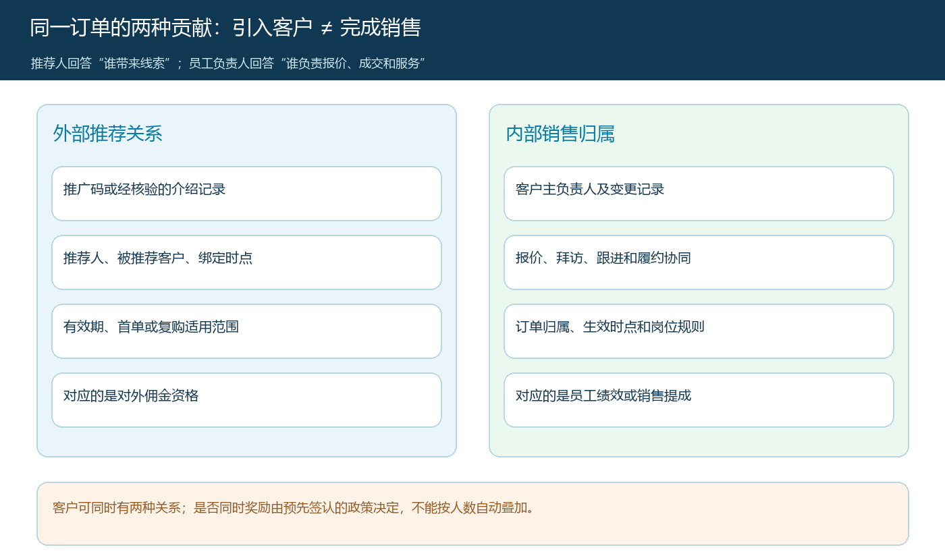Click the card 有效期、首单或复购适用范围
The height and width of the screenshot is (560, 945).
coord(246,331)
